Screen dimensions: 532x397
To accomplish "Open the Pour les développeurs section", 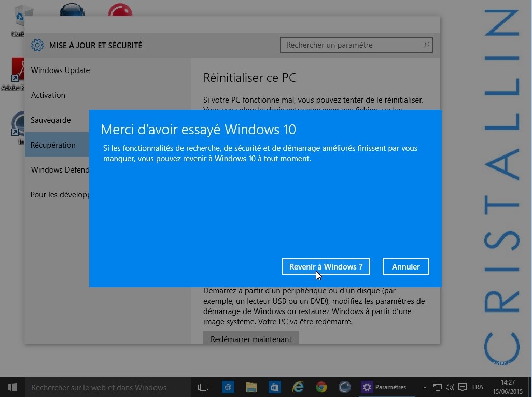I will tap(60, 194).
